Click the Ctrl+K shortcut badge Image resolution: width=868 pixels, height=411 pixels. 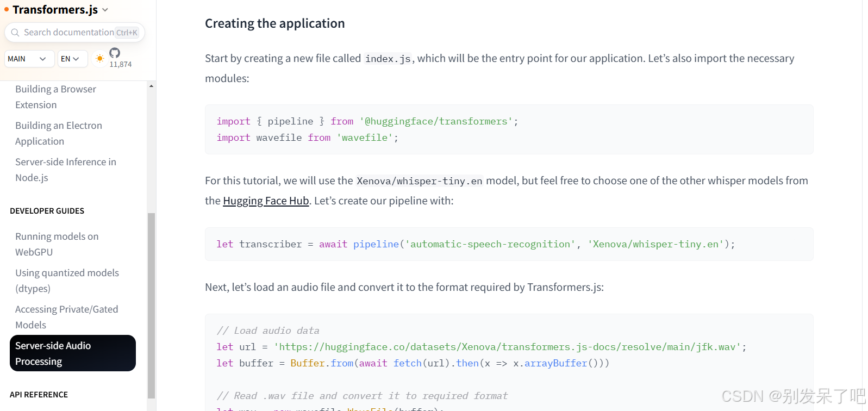point(127,33)
